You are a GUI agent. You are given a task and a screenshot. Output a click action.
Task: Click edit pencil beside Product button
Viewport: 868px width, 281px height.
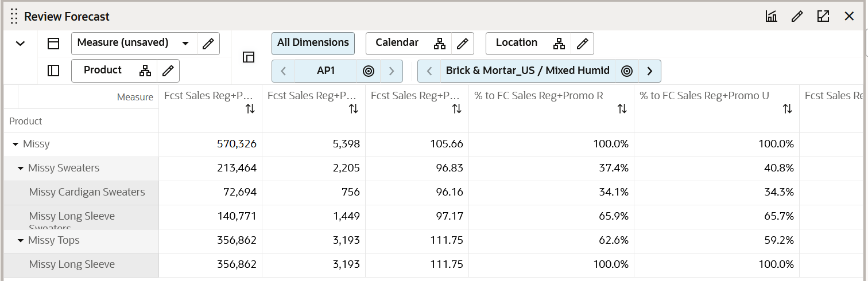point(168,71)
